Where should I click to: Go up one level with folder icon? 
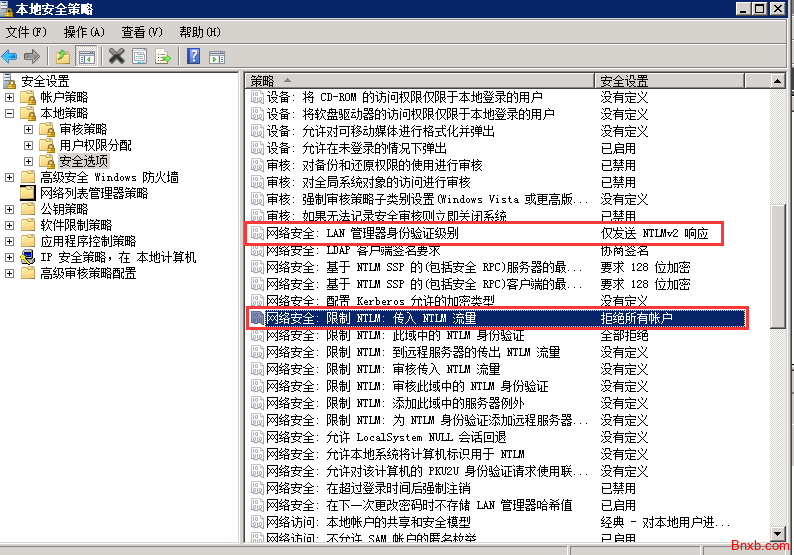[x=63, y=56]
